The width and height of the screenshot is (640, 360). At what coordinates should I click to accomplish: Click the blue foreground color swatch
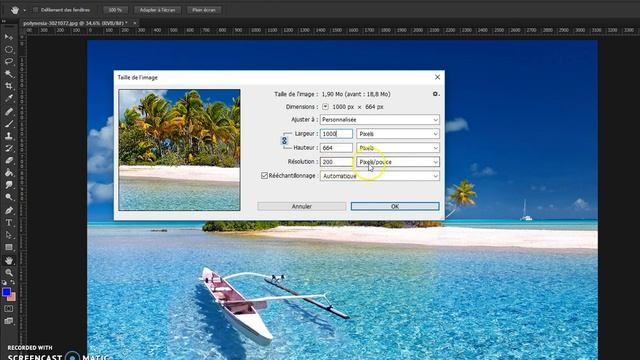(6, 292)
